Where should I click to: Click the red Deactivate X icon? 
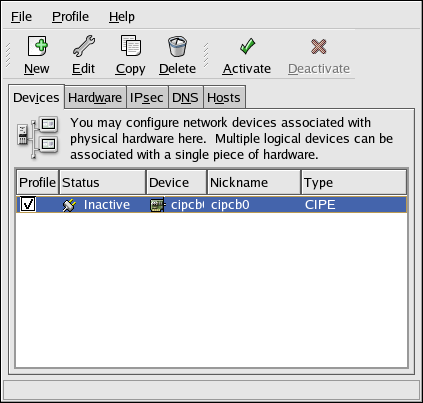click(319, 46)
